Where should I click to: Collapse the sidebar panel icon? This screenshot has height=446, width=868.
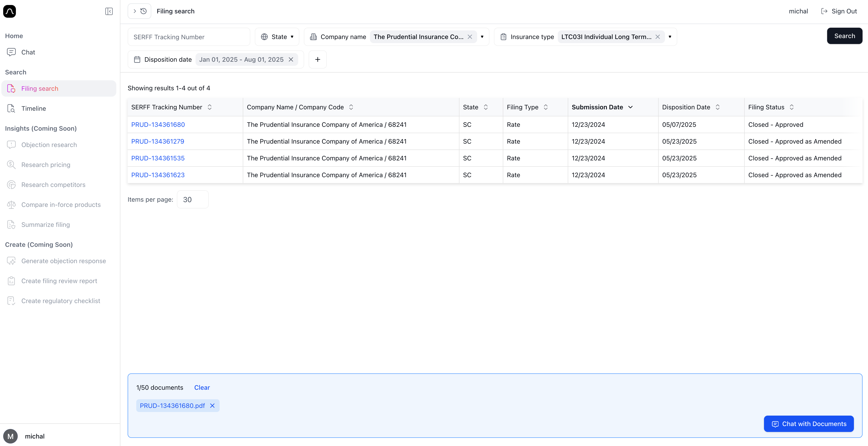coord(109,11)
